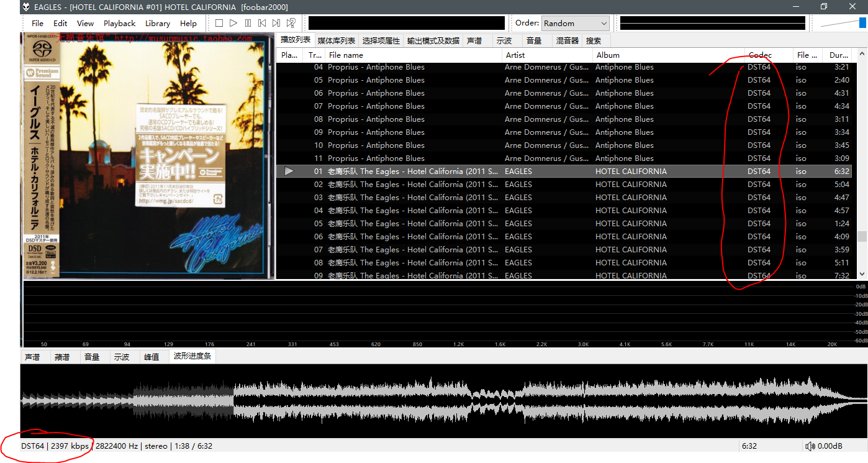Open the Library menu

[157, 24]
